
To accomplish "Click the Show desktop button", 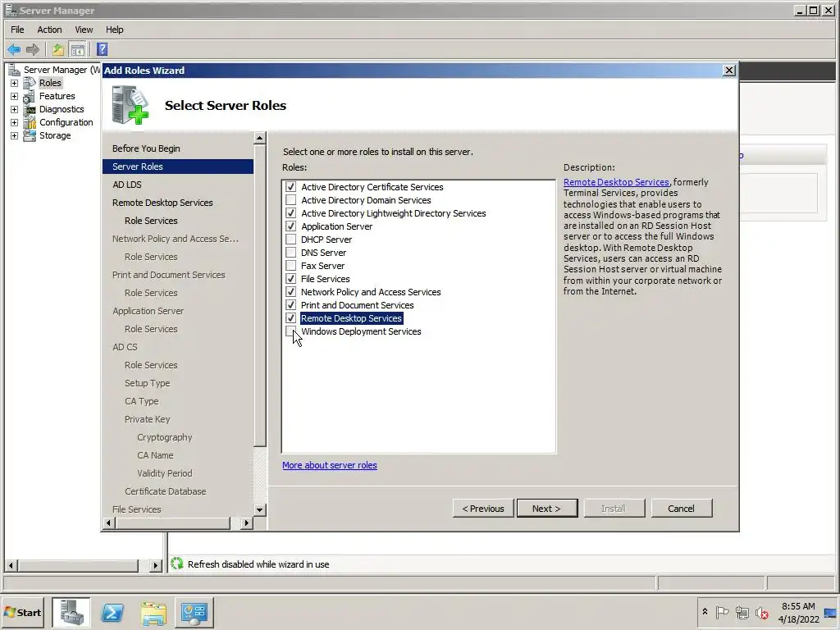I will (x=830, y=612).
